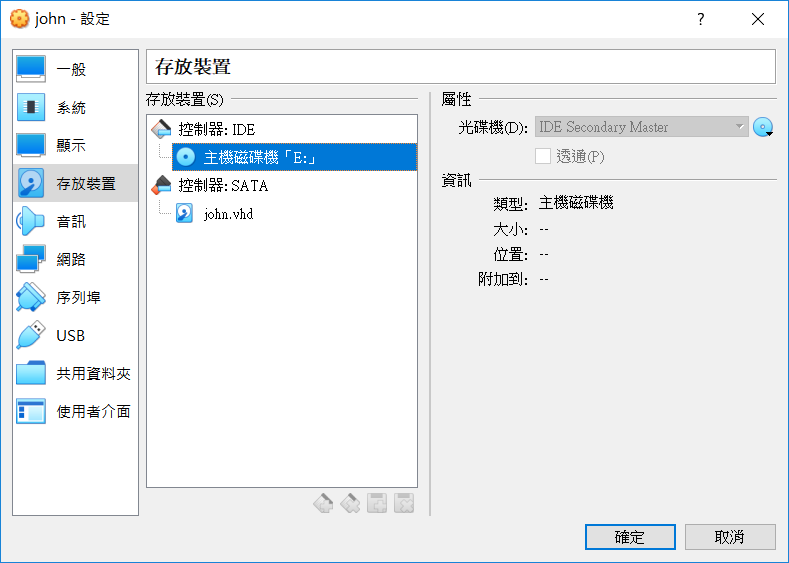The width and height of the screenshot is (789, 563).
Task: Select the john.vhd disk row
Action: click(294, 214)
